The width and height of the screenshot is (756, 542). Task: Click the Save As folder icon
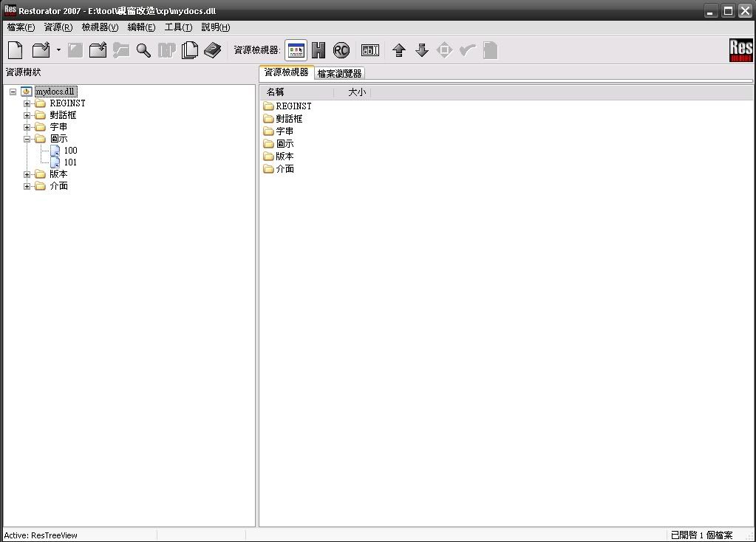[98, 50]
